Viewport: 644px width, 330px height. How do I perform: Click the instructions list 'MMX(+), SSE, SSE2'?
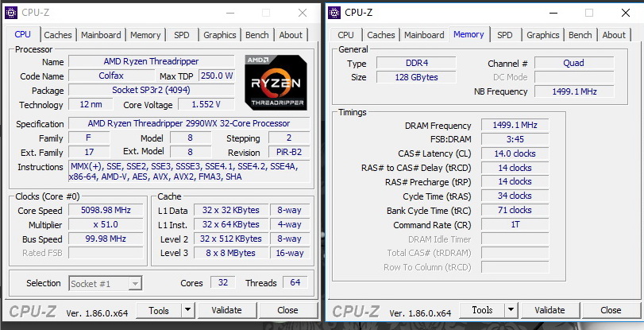189,172
